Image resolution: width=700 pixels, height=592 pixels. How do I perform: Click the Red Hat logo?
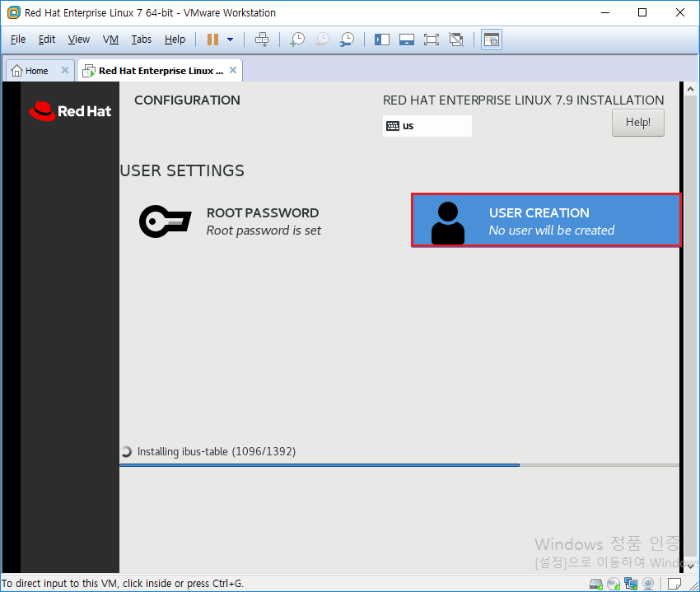(70, 110)
